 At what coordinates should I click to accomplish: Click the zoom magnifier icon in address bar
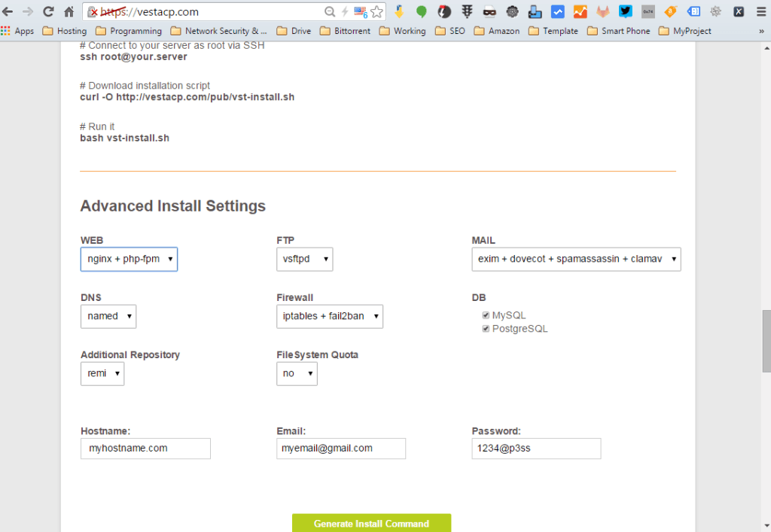click(x=330, y=12)
